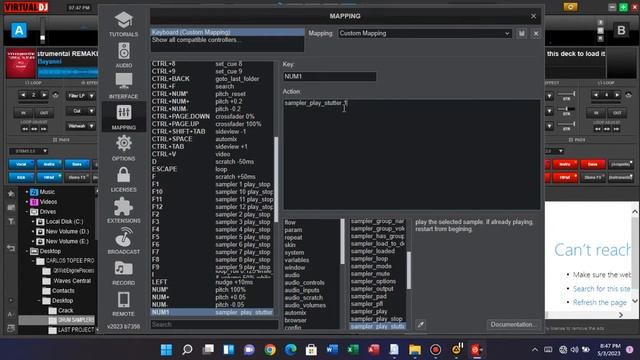This screenshot has width=640, height=360.
Task: Toggle the red Bass pad on deck B
Action: pyautogui.click(x=593, y=164)
